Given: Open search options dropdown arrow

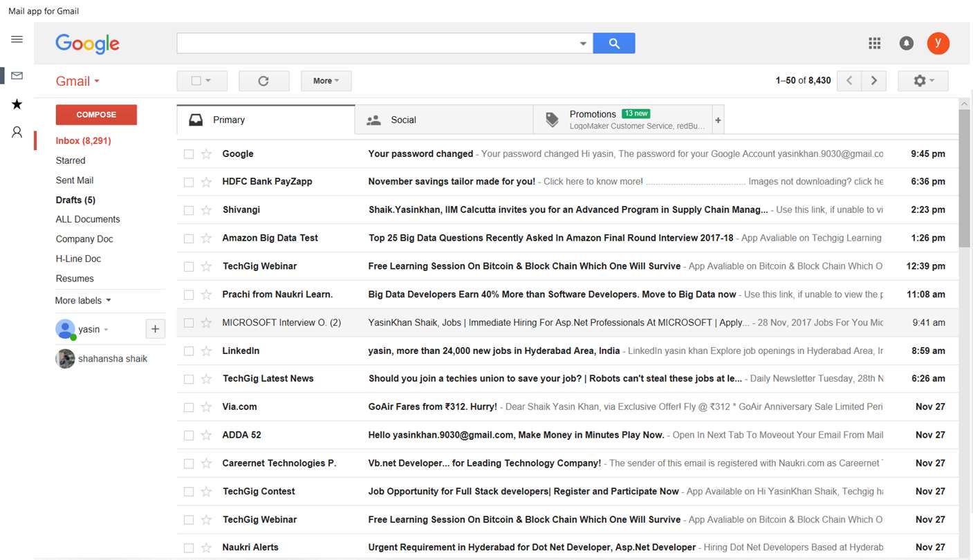Looking at the screenshot, I should 583,44.
